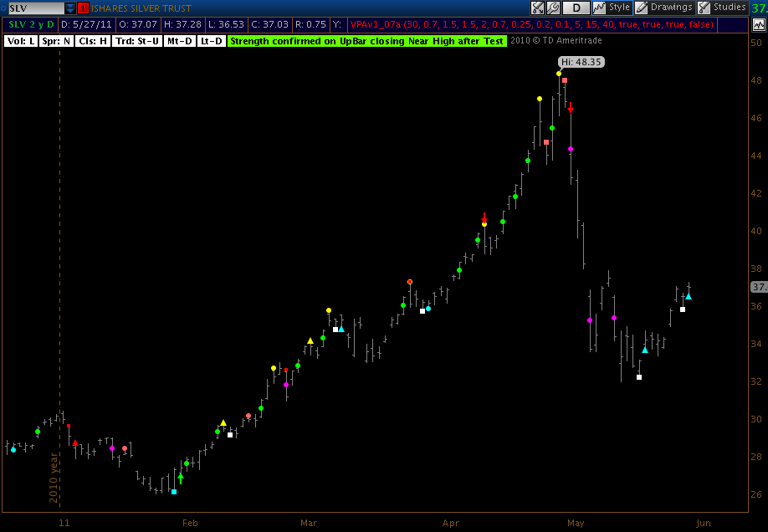This screenshot has width=768, height=532.
Task: Click the small chart-line icon at upper right
Action: click(760, 24)
